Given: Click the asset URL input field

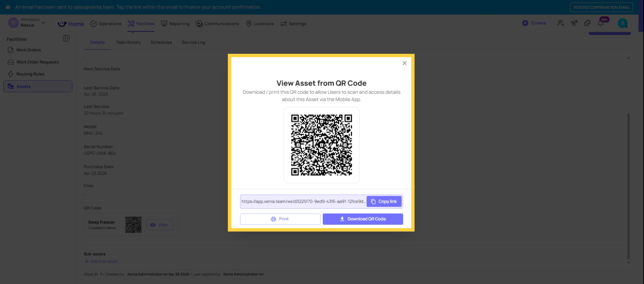Looking at the screenshot, I should tap(303, 201).
